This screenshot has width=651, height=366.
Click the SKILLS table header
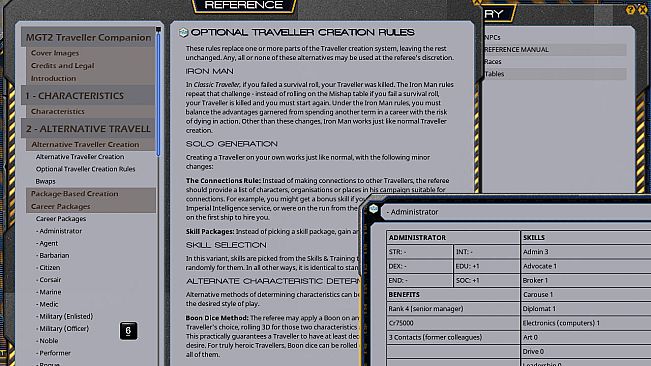click(586, 238)
